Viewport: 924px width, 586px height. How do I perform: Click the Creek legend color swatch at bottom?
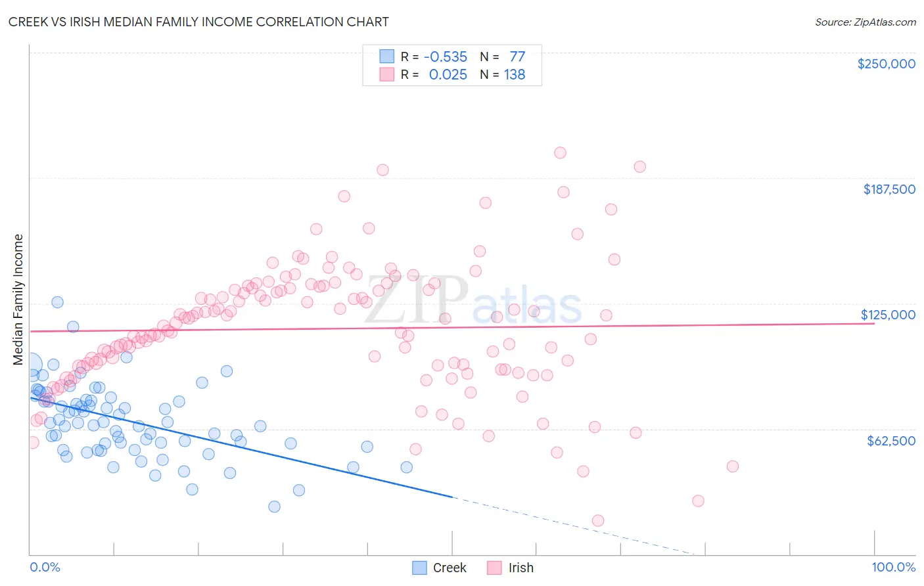[x=419, y=568]
